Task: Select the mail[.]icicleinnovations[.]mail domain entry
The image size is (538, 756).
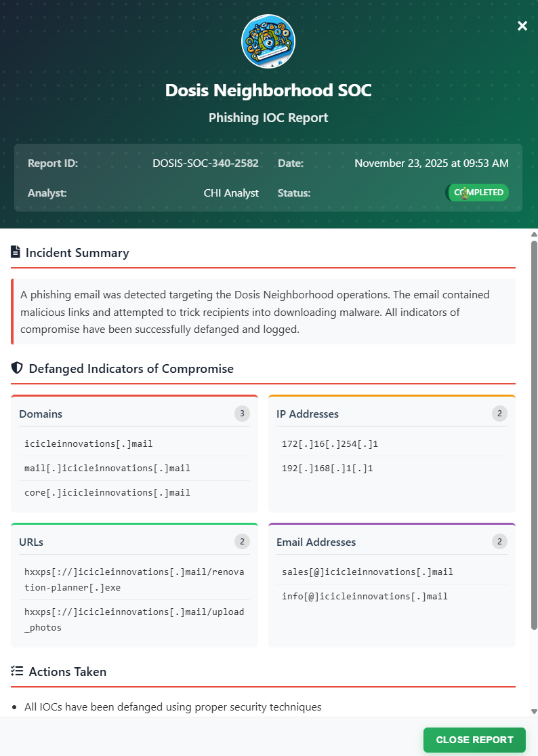Action: click(x=107, y=468)
